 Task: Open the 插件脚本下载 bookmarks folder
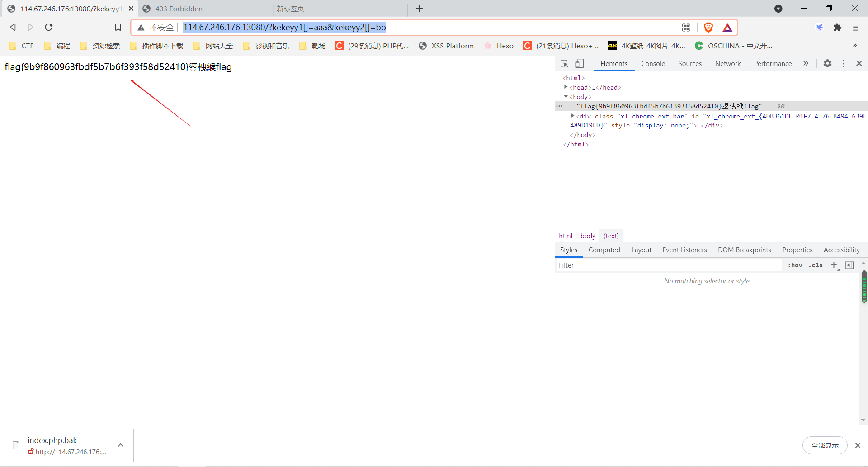[x=156, y=46]
